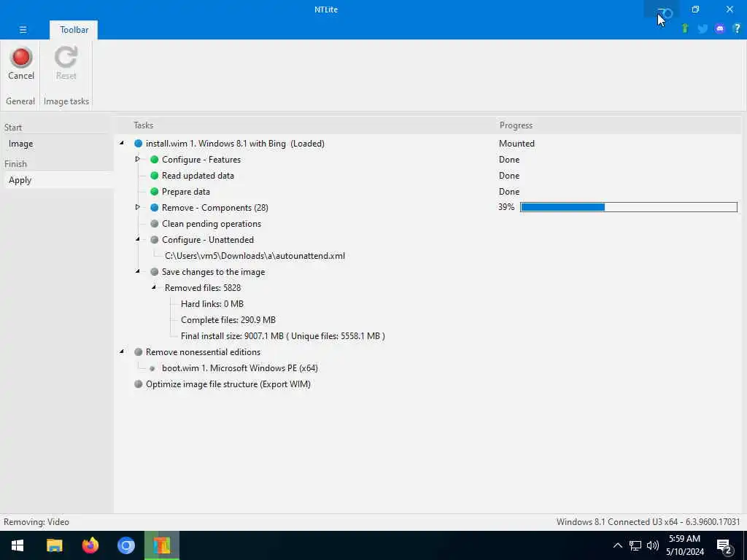The image size is (747, 560).
Task: Select the Clean pending operations task
Action: [211, 223]
